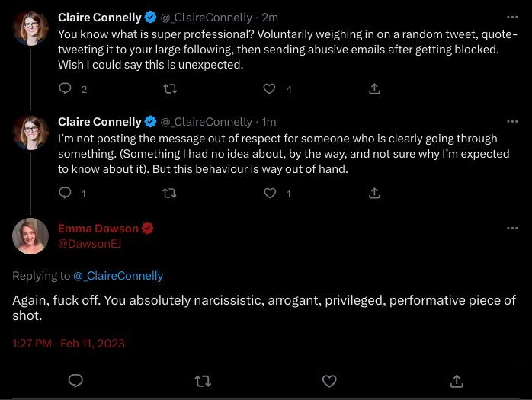This screenshot has width=532, height=400.
Task: View Emma Dawson's profile picture
Action: (30, 236)
